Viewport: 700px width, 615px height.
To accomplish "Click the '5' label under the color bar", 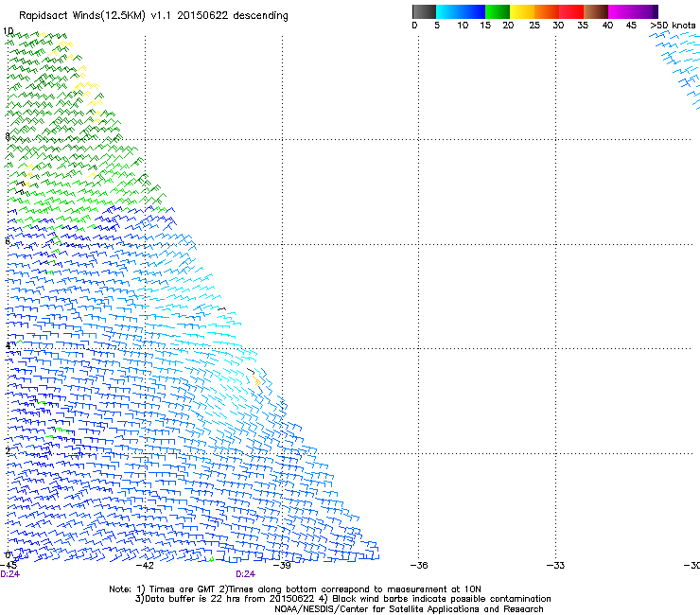I will (437, 26).
